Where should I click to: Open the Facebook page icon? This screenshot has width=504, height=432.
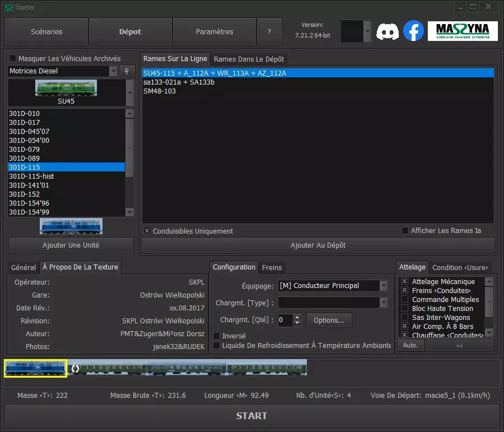click(x=414, y=31)
